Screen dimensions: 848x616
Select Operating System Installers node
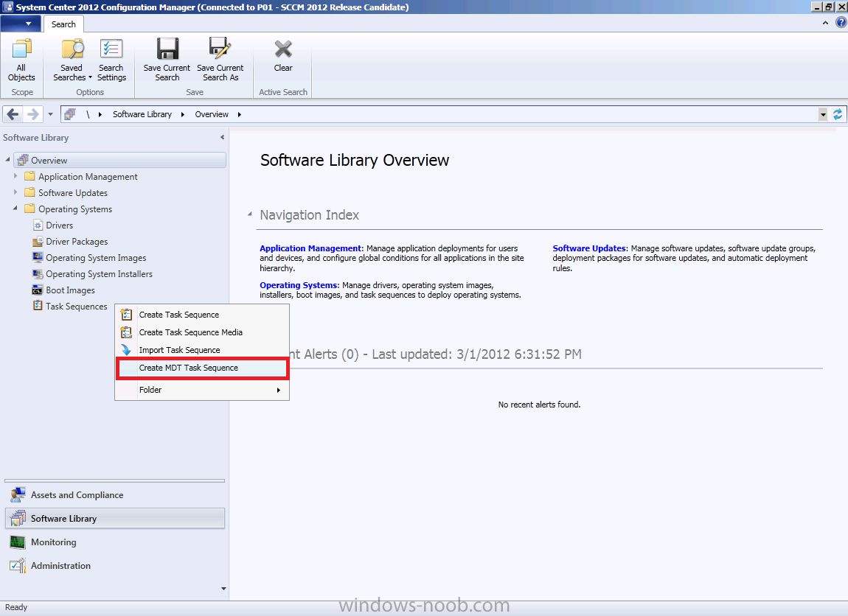coord(92,274)
